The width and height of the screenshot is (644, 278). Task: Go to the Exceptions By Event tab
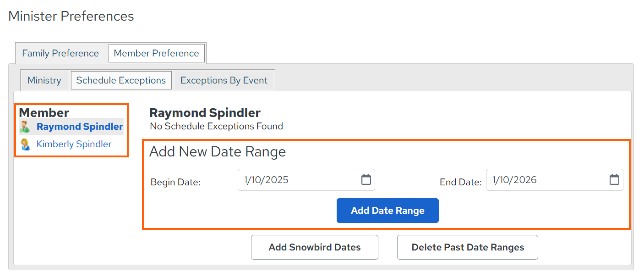click(x=224, y=80)
